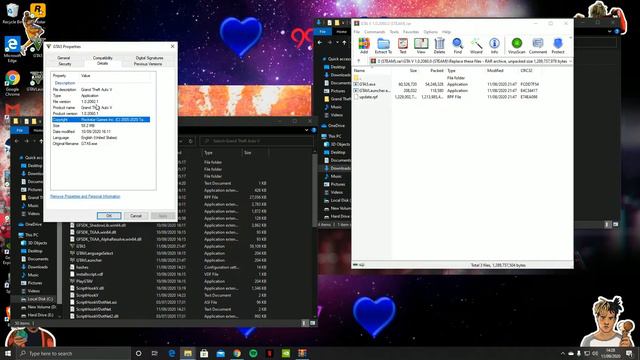Click the Delete trash icon in WinRAR
This screenshot has width=640, height=360.
tap(439, 46)
